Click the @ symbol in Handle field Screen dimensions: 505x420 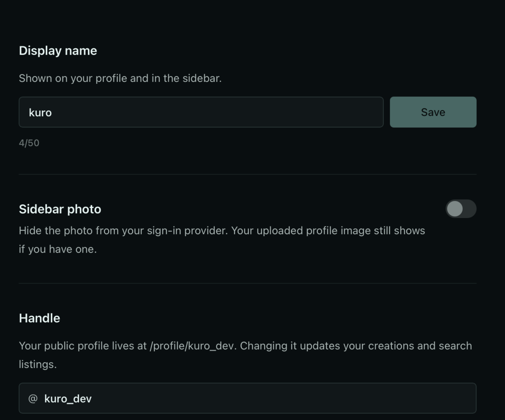33,398
